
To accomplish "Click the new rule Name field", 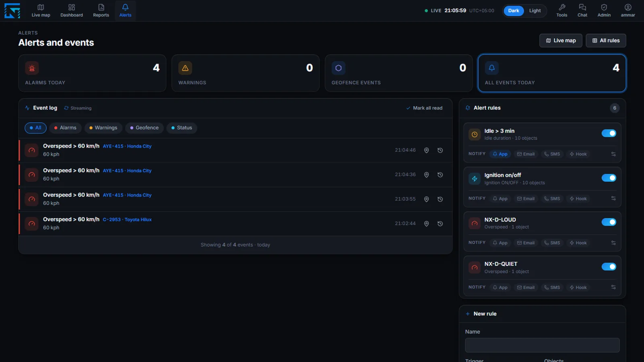I will (542, 345).
